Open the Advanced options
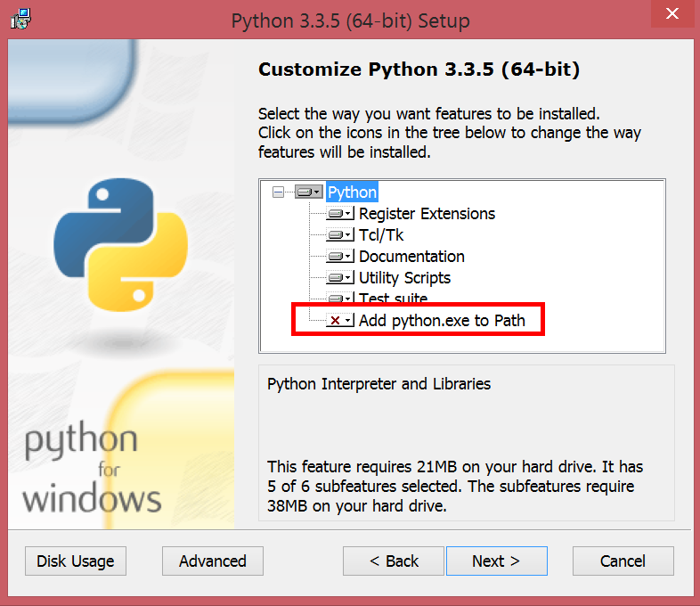Viewport: 700px width, 606px height. (213, 561)
